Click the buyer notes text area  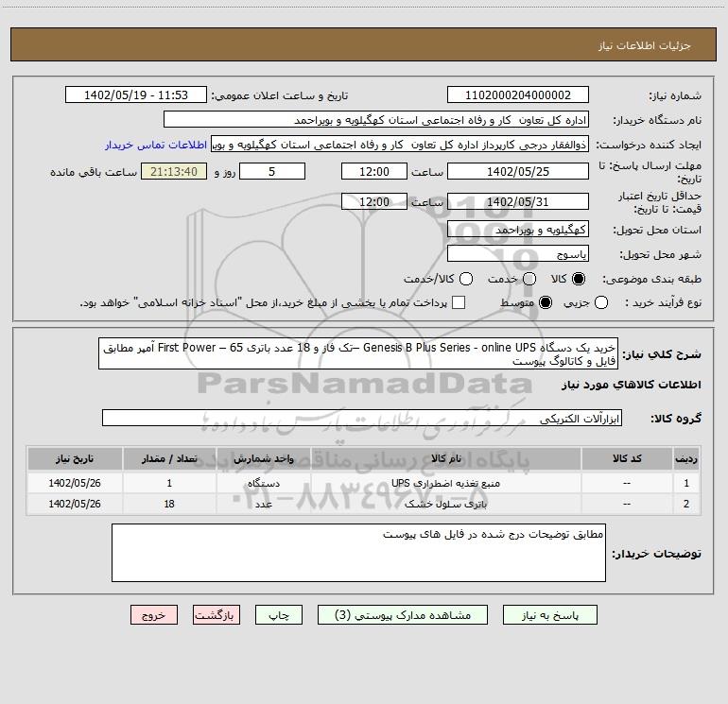coord(359,553)
